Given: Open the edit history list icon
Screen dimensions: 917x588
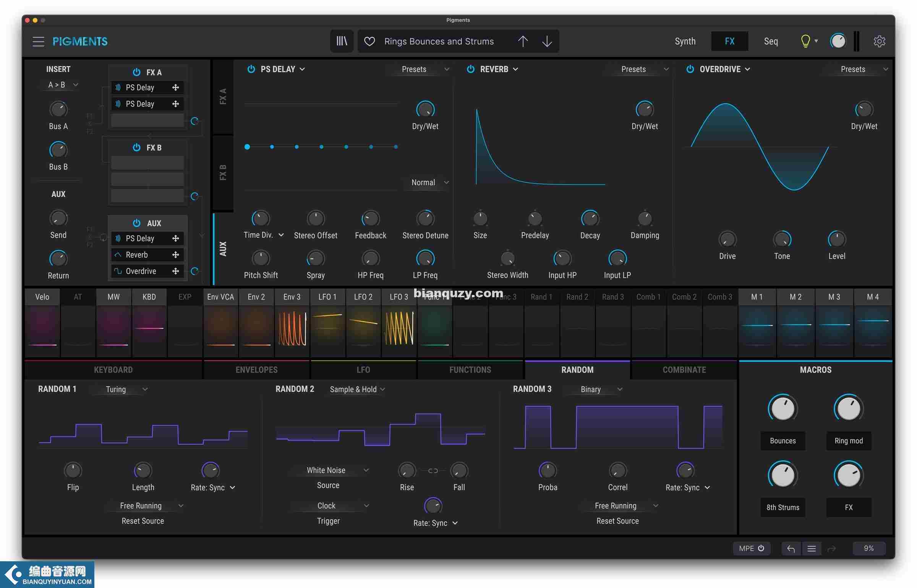Looking at the screenshot, I should [x=812, y=549].
